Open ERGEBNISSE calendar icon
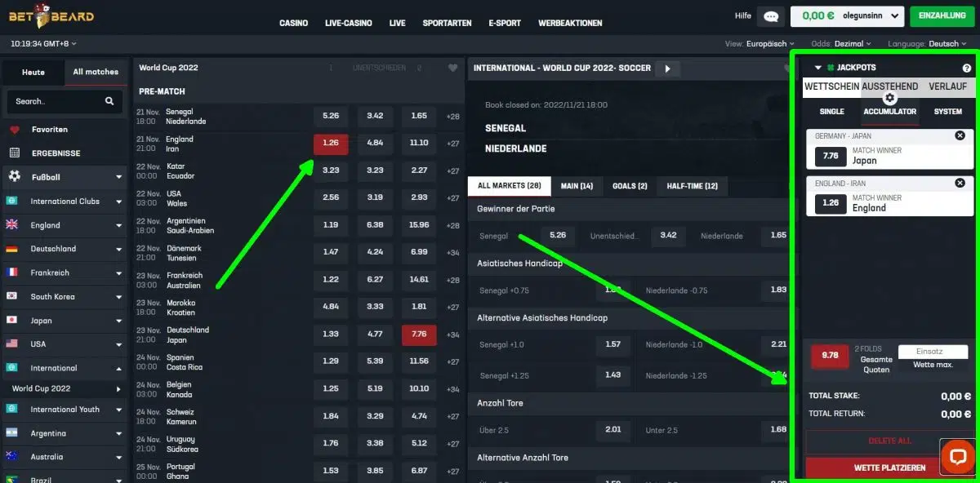This screenshot has height=483, width=980. point(15,153)
